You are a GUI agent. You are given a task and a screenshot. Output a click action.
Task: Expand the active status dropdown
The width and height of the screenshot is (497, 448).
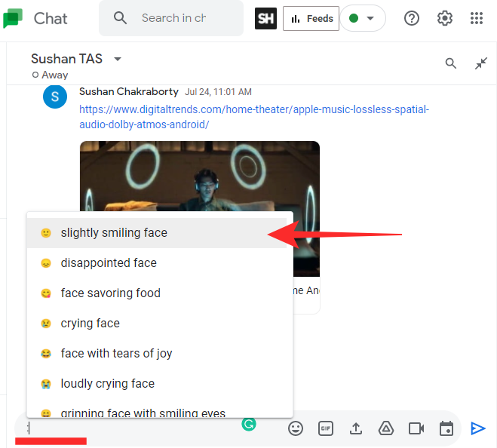click(363, 18)
